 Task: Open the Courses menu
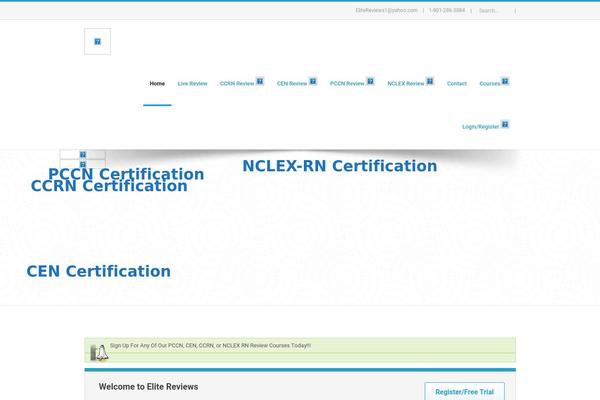[x=490, y=83]
